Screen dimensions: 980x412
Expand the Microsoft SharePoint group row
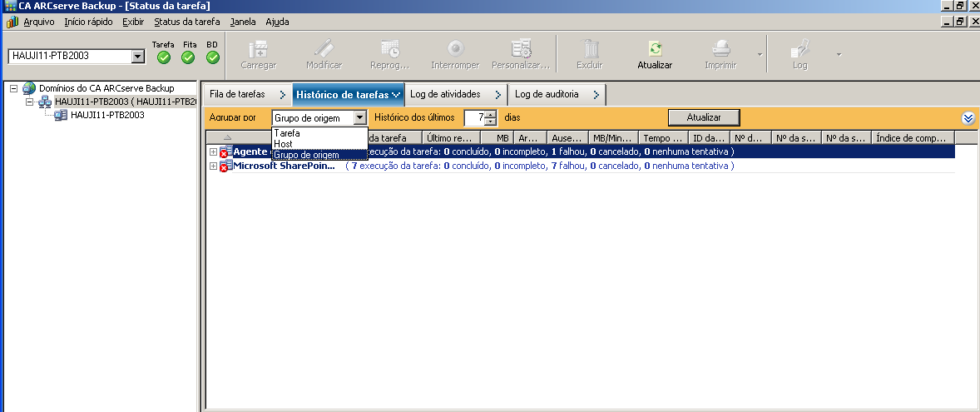213,166
